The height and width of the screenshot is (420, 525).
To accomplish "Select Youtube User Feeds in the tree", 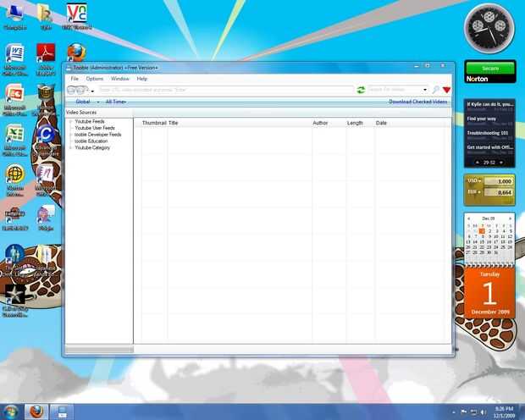I will 95,128.
